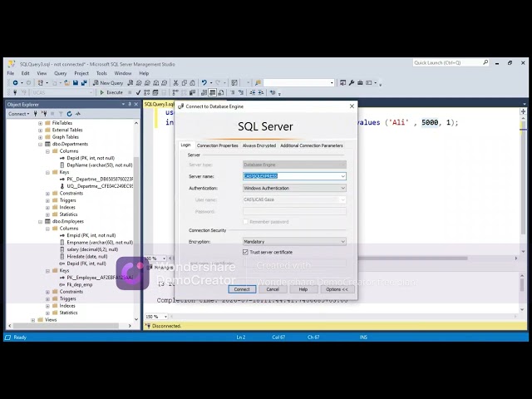
Task: Click the Open File folder icon
Action: (66, 83)
